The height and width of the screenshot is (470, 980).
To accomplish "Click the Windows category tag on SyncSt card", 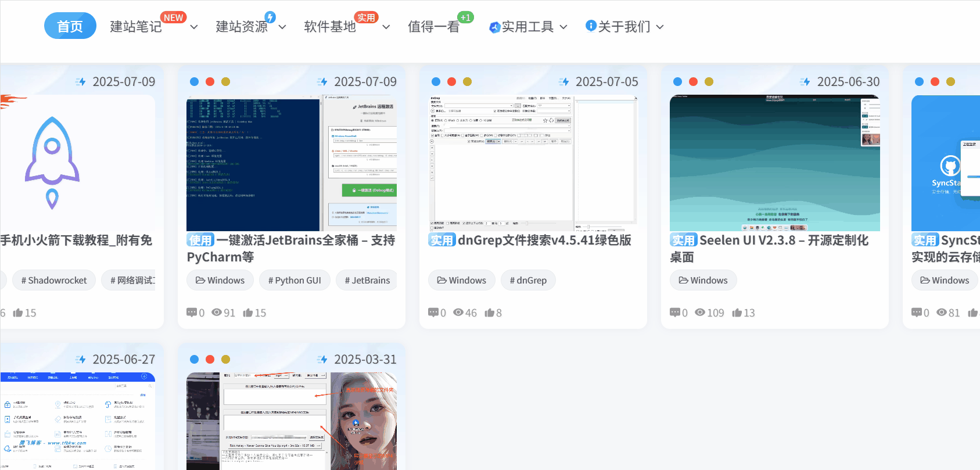I will (x=945, y=280).
